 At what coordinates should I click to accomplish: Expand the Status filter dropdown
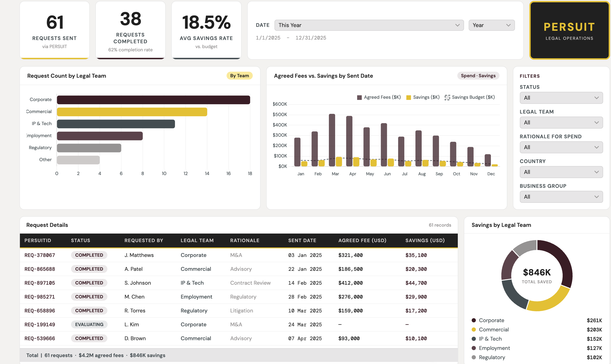561,98
